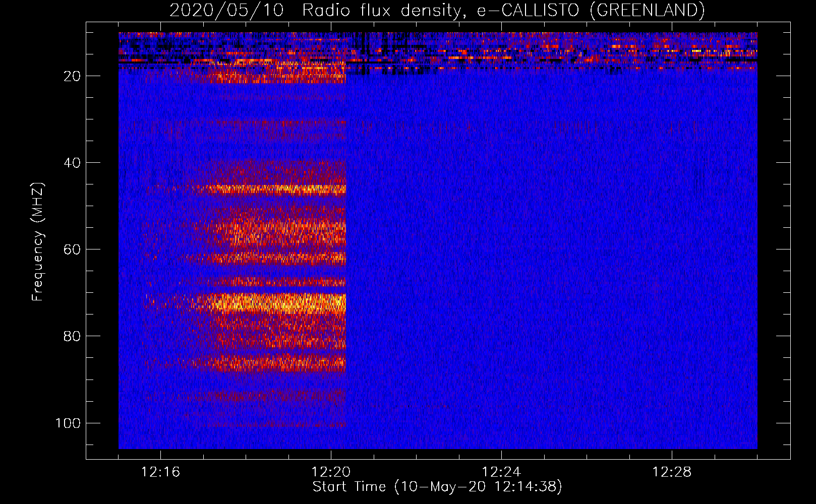Click the 80 frequency tick label
The width and height of the screenshot is (816, 504).
(x=72, y=336)
